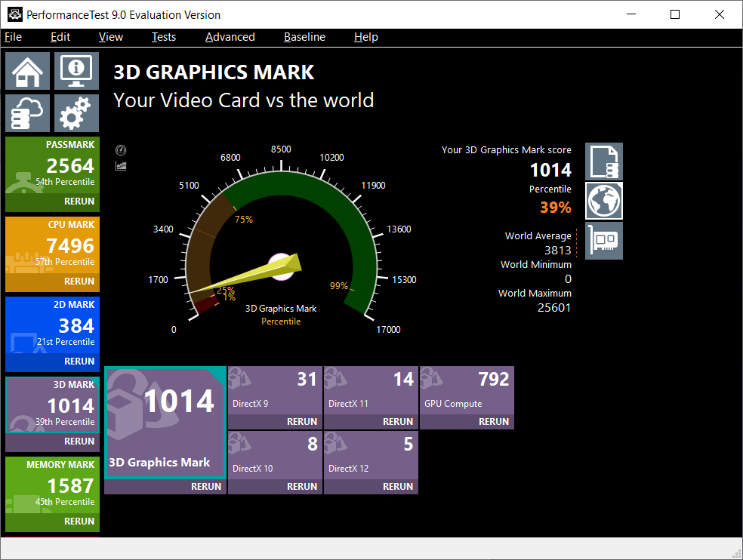
Task: Click the PerformanceTest app icon in title bar
Action: pos(14,14)
